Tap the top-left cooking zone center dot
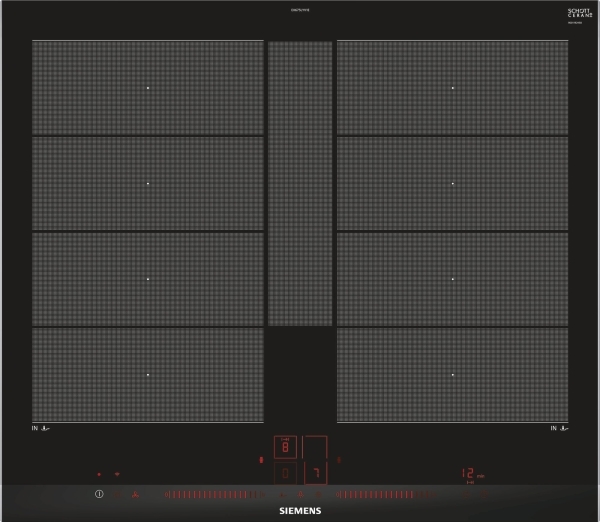Screen dimensions: 600x522 (x=148, y=88)
